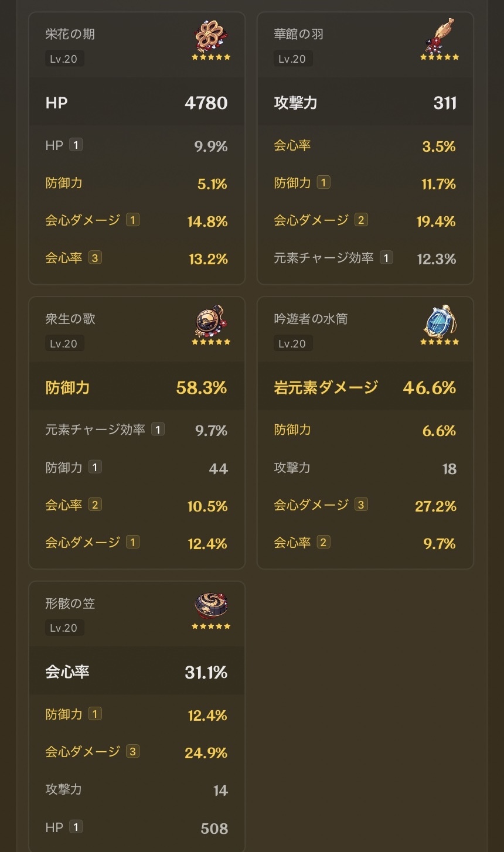
Task: Select the 吟遊者の水筒 artifact title
Action: click(311, 319)
